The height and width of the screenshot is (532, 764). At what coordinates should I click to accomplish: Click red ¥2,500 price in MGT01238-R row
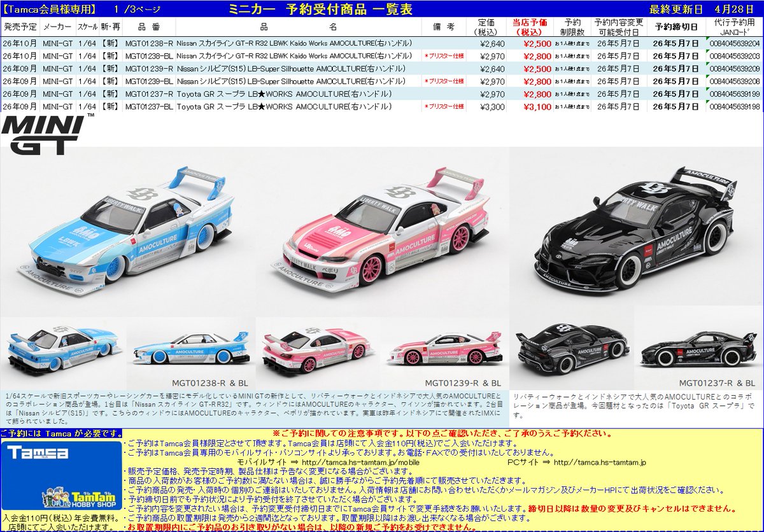click(x=537, y=43)
